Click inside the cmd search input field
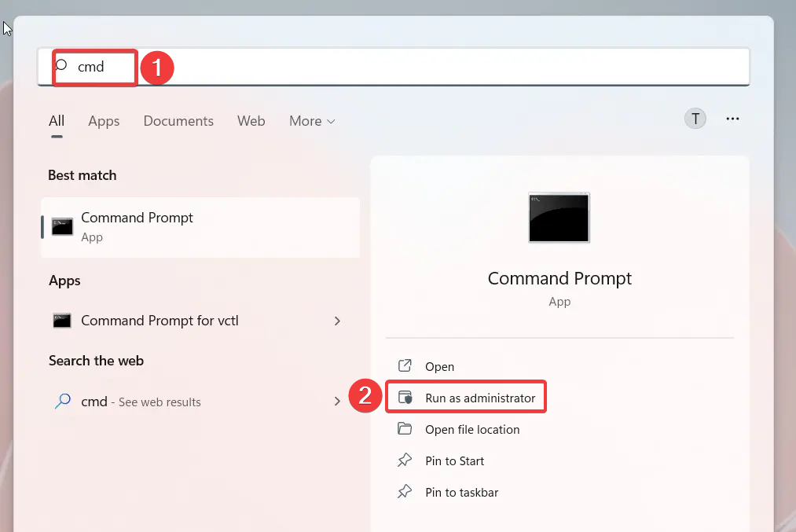The width and height of the screenshot is (796, 532). point(94,68)
